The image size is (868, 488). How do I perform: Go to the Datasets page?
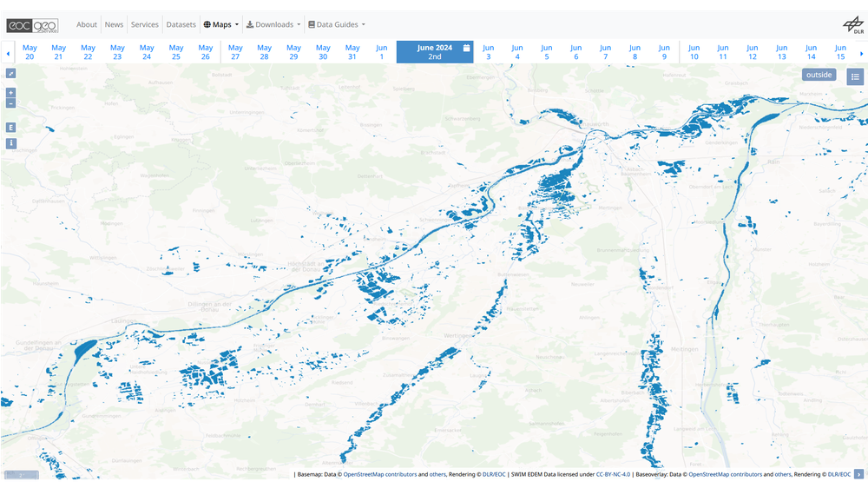(181, 24)
